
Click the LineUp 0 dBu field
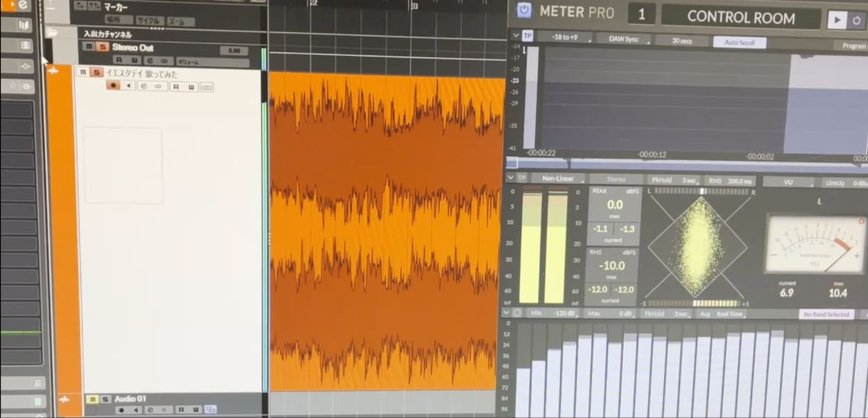[844, 183]
